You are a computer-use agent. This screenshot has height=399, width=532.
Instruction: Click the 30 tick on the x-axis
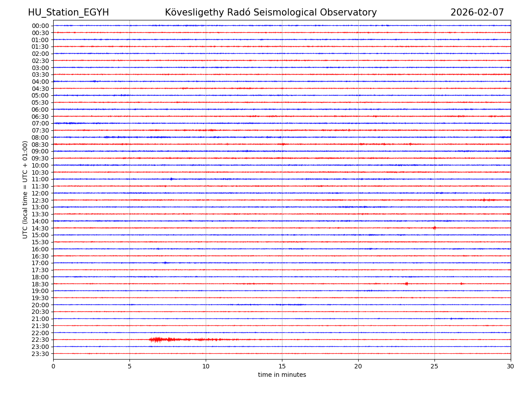click(511, 366)
